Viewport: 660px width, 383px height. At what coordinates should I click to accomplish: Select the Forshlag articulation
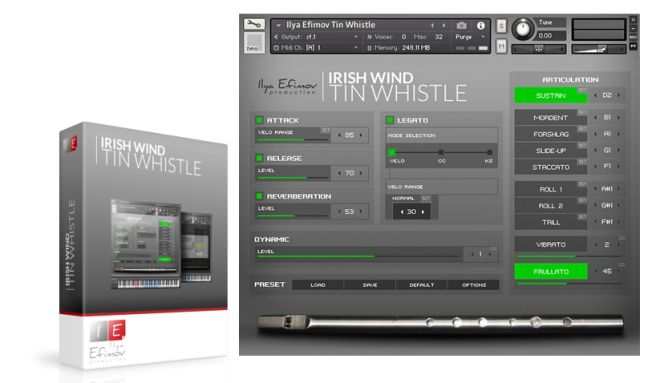pyautogui.click(x=551, y=134)
